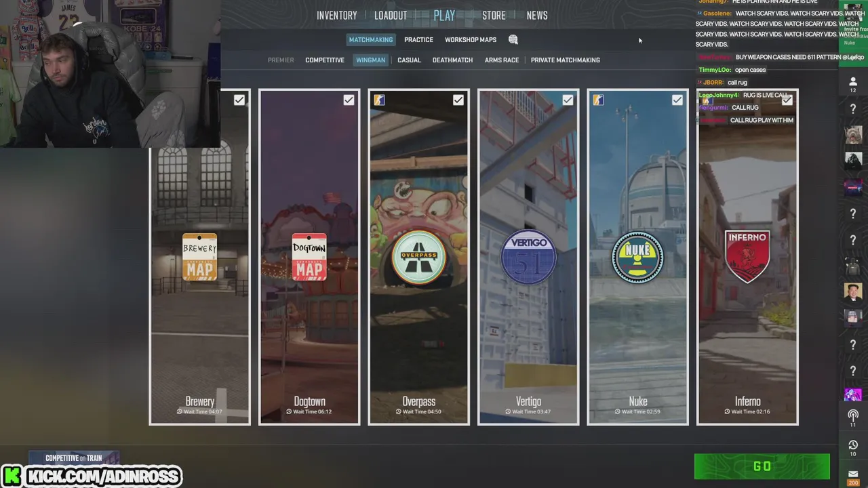
Task: Open the Loadout top menu
Action: coord(391,16)
